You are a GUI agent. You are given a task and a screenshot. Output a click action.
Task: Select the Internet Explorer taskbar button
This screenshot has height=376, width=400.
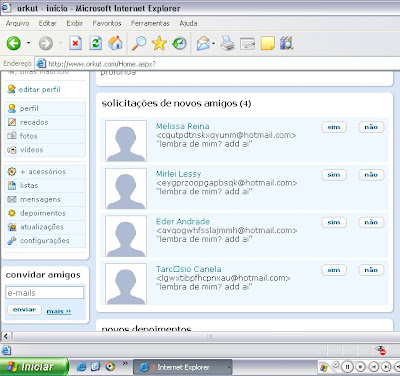[183, 367]
